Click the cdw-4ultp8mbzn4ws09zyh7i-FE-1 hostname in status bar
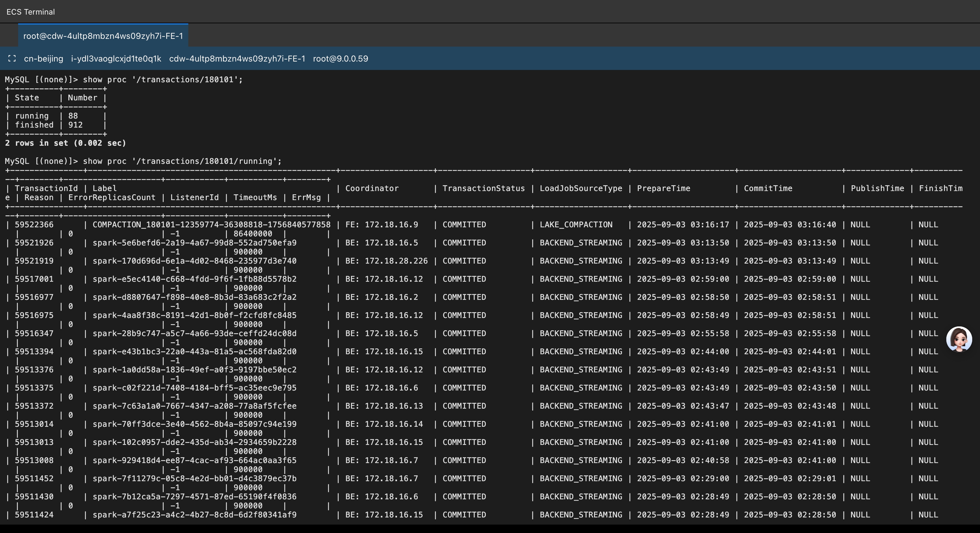The height and width of the screenshot is (533, 980). point(237,59)
